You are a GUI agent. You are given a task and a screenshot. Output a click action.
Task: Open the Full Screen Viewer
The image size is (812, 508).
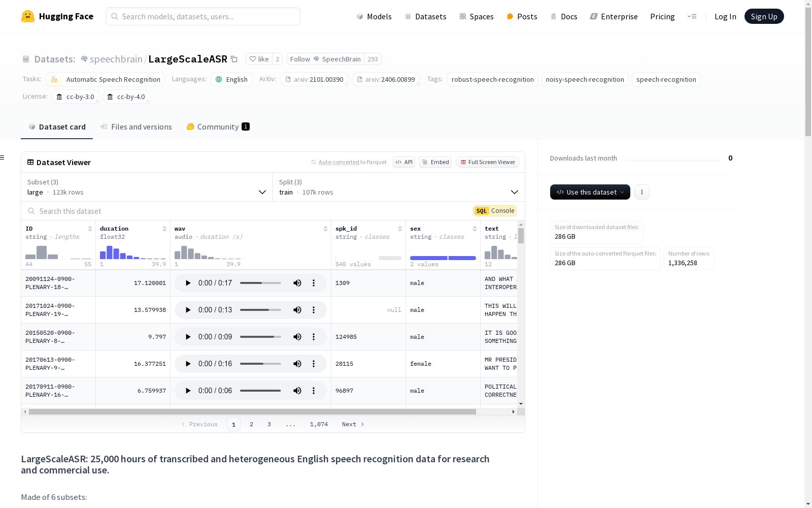(x=488, y=162)
